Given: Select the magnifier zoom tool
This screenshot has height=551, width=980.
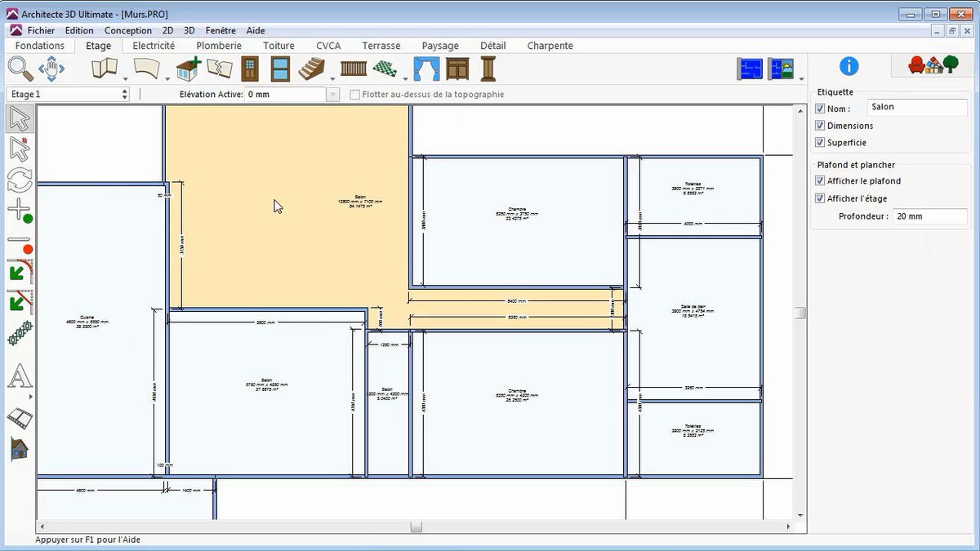Looking at the screenshot, I should point(20,69).
